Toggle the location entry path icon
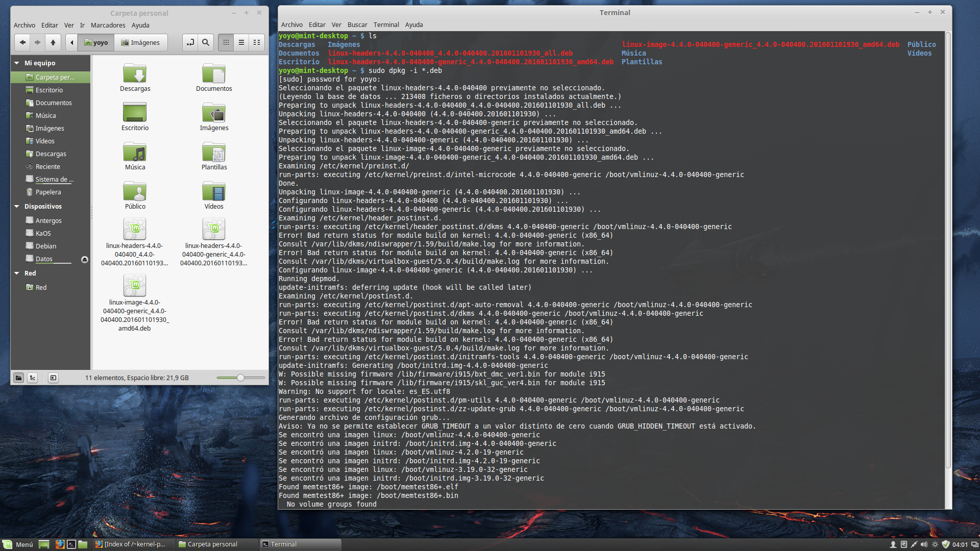Image resolution: width=980 pixels, height=551 pixels. [190, 42]
